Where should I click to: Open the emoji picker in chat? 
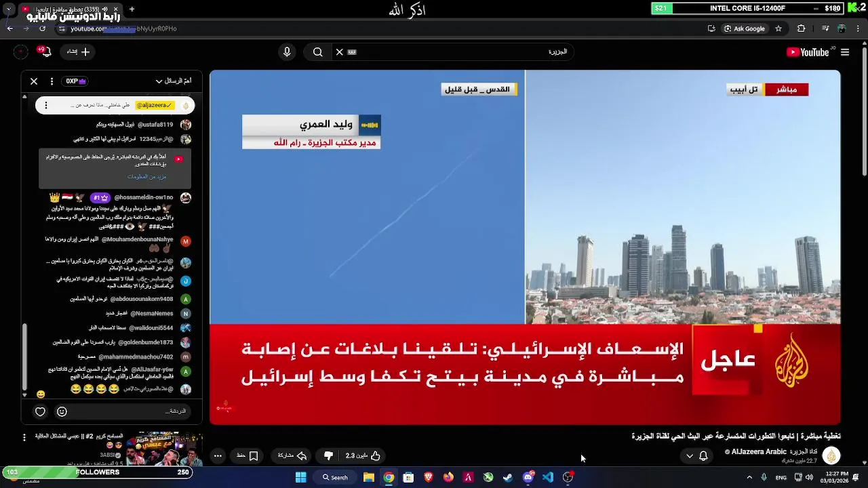point(62,411)
